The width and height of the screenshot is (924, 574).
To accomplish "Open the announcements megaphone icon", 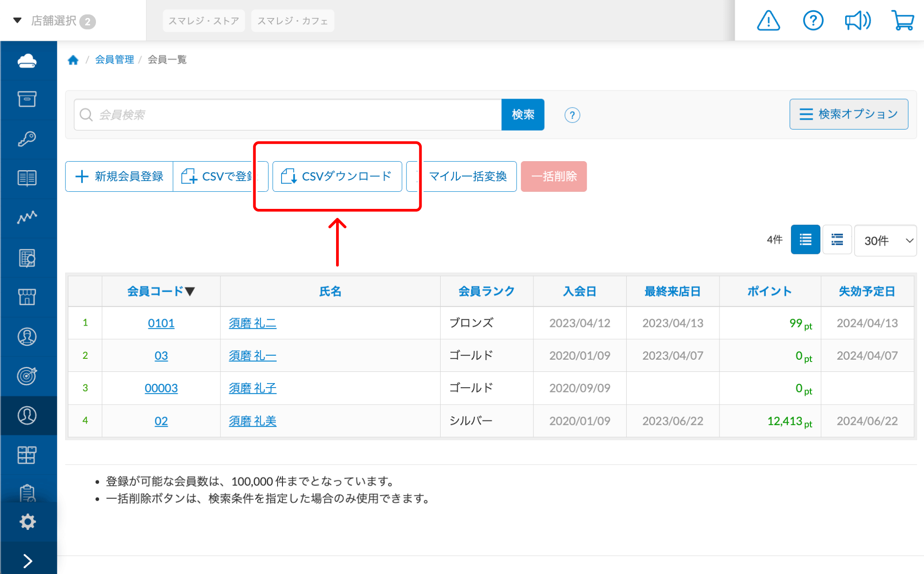I will 857,21.
